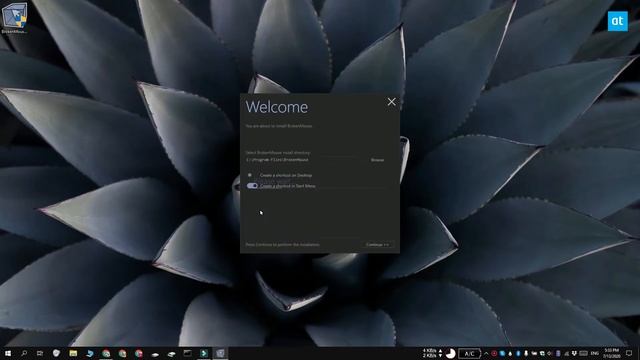Image resolution: width=640 pixels, height=360 pixels.
Task: Open the clock and date flyout
Action: click(x=612, y=353)
